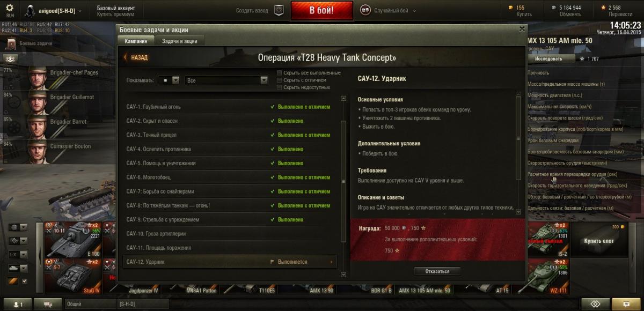Click the Боевые задачи sidebar icon
The height and width of the screenshot is (311, 644).
click(10, 43)
